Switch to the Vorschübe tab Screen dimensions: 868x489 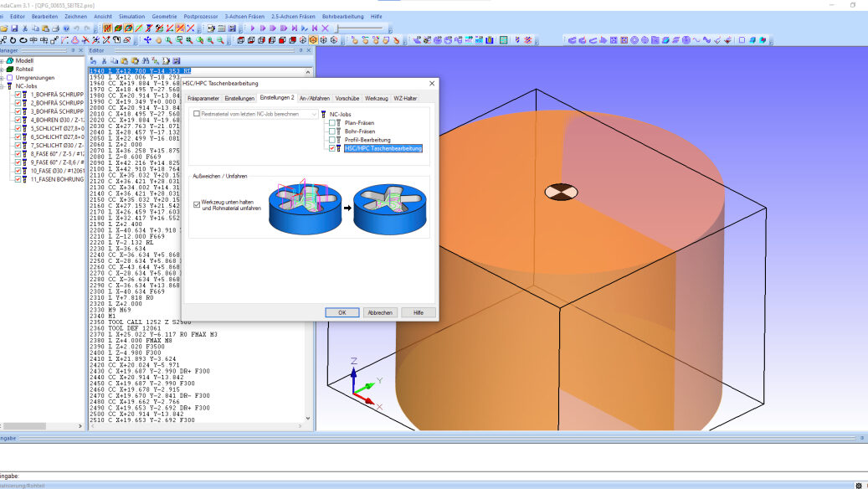pyautogui.click(x=347, y=98)
